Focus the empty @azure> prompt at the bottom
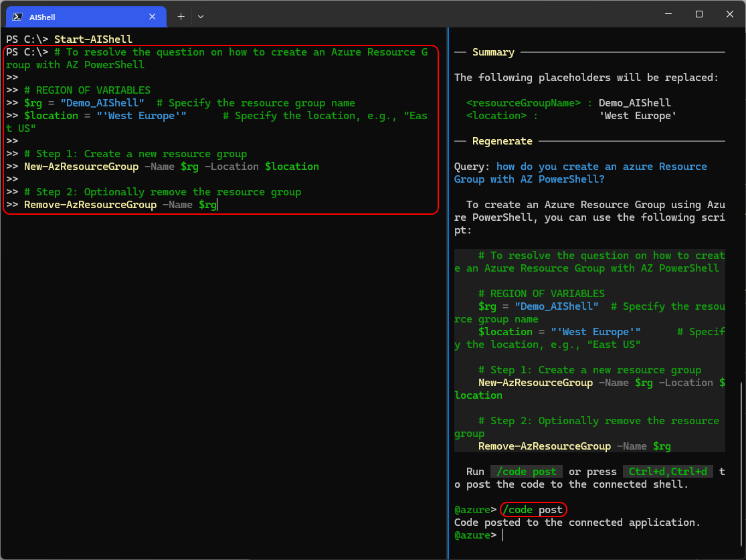The width and height of the screenshot is (746, 560). [503, 535]
